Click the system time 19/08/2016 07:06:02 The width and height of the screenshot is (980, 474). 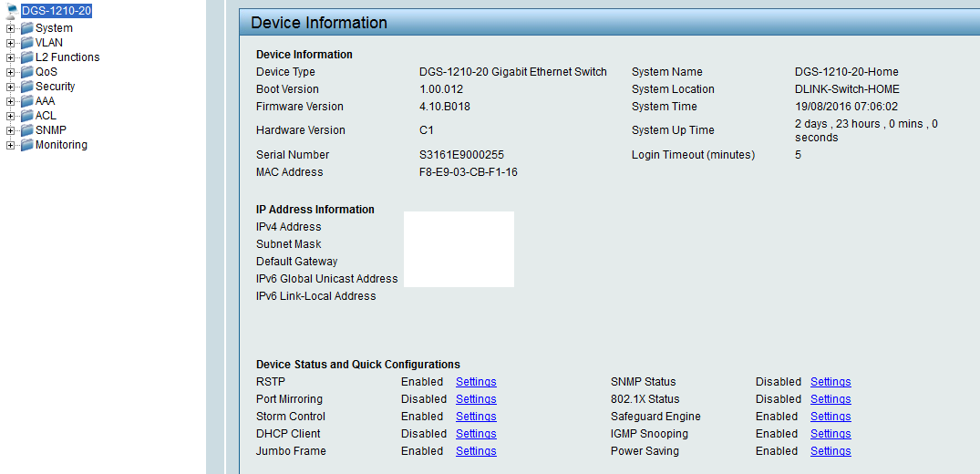(848, 107)
